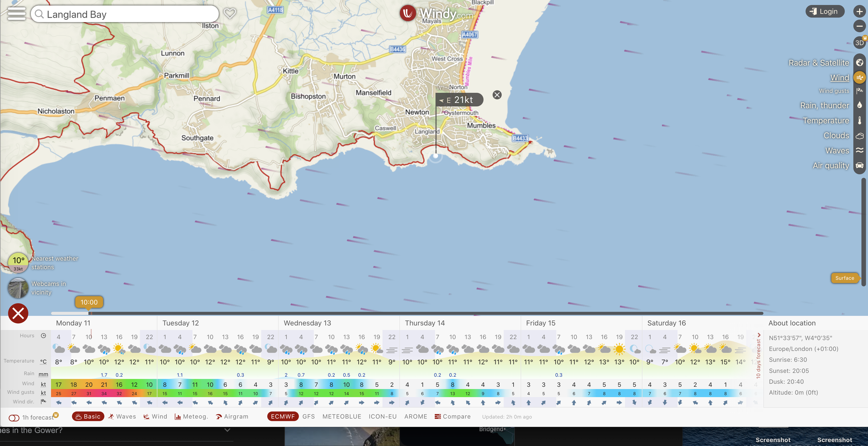The height and width of the screenshot is (446, 868).
Task: Click the Login button
Action: pyautogui.click(x=825, y=11)
